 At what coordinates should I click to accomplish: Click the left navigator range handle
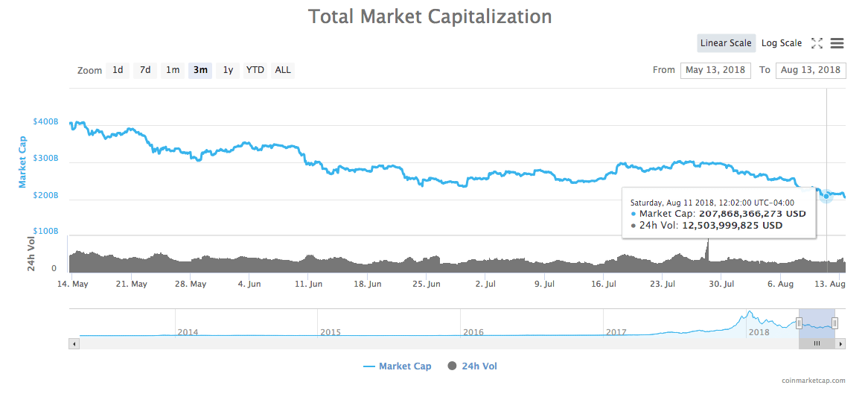click(799, 322)
